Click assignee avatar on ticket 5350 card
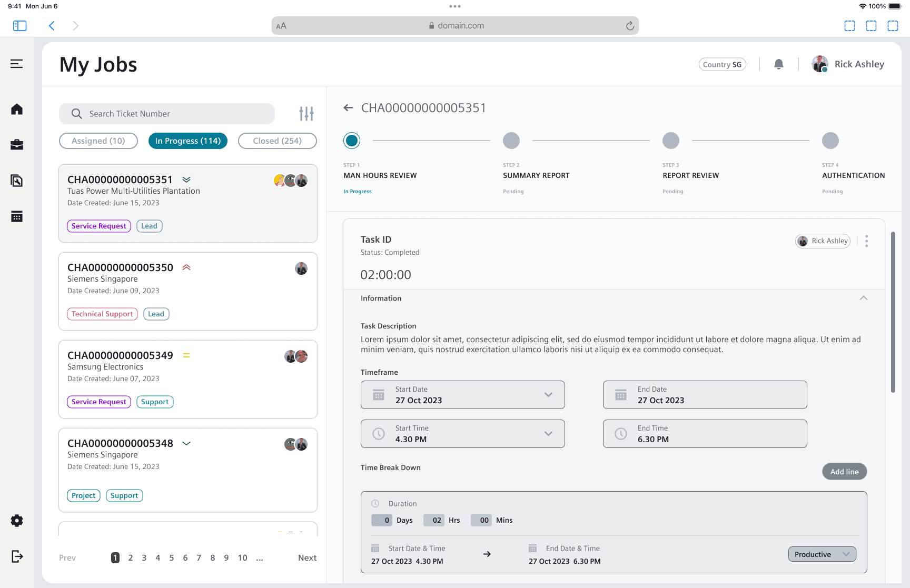The height and width of the screenshot is (588, 910). [301, 268]
